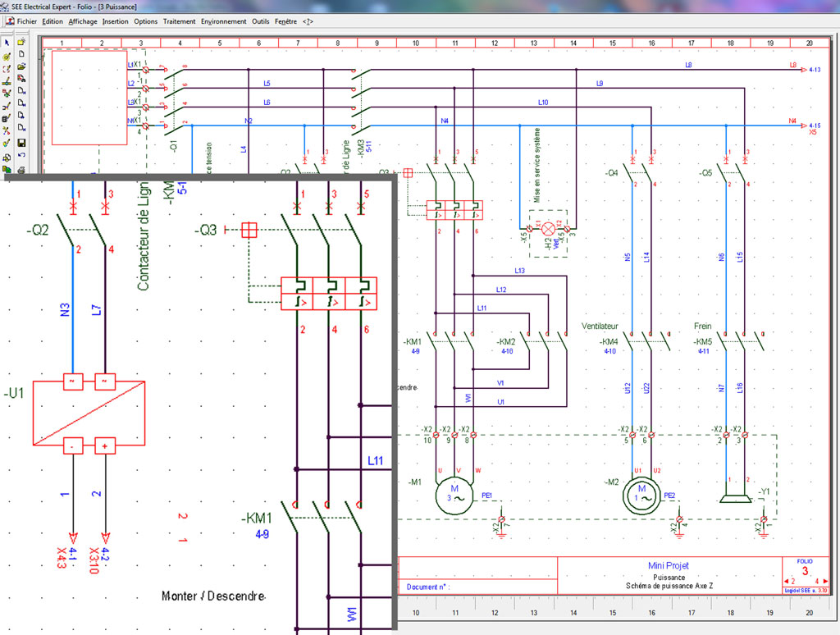This screenshot has width=840, height=635.
Task: Click the new project folder icon with star
Action: point(21,42)
